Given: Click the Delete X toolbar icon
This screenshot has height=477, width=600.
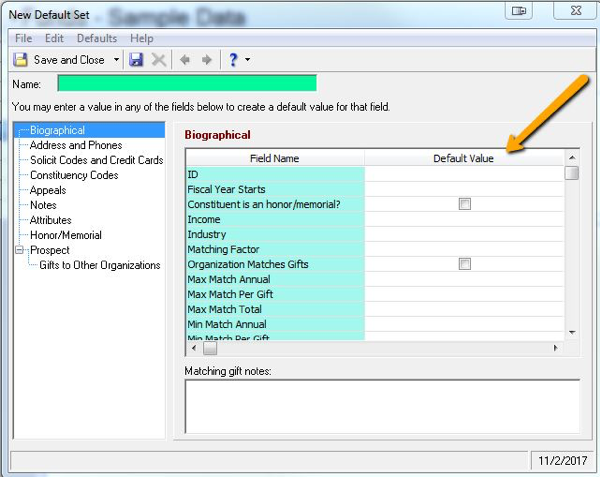Looking at the screenshot, I should click(159, 60).
